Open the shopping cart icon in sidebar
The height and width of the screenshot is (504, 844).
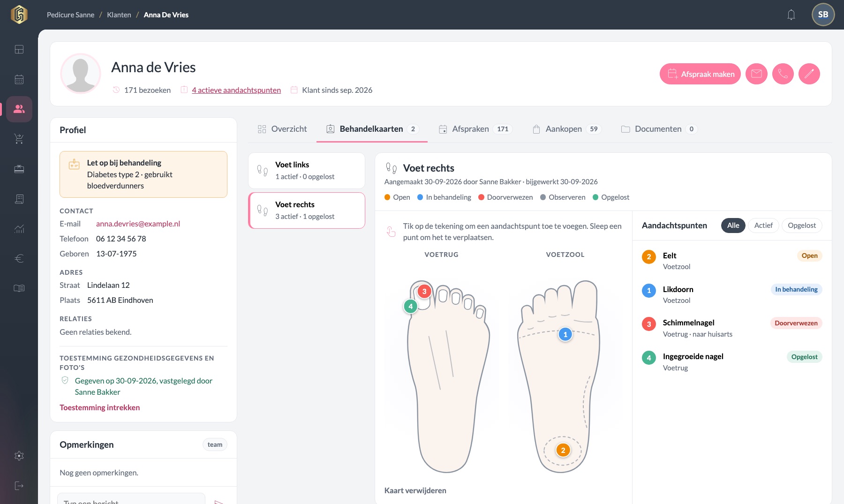pos(19,139)
